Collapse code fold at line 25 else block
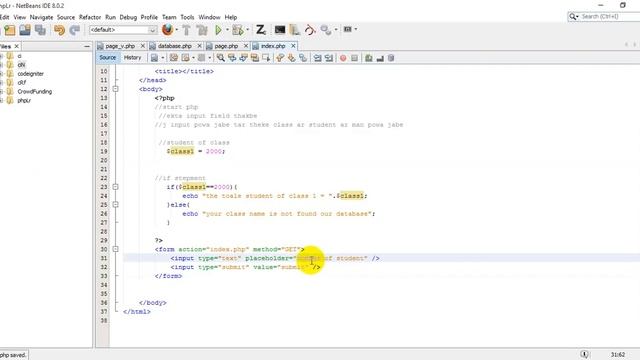Image resolution: width=640 pixels, height=360 pixels. (116, 204)
